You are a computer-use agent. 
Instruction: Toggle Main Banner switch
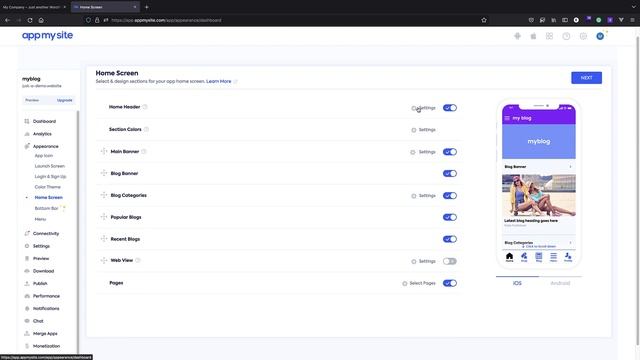coord(449,152)
